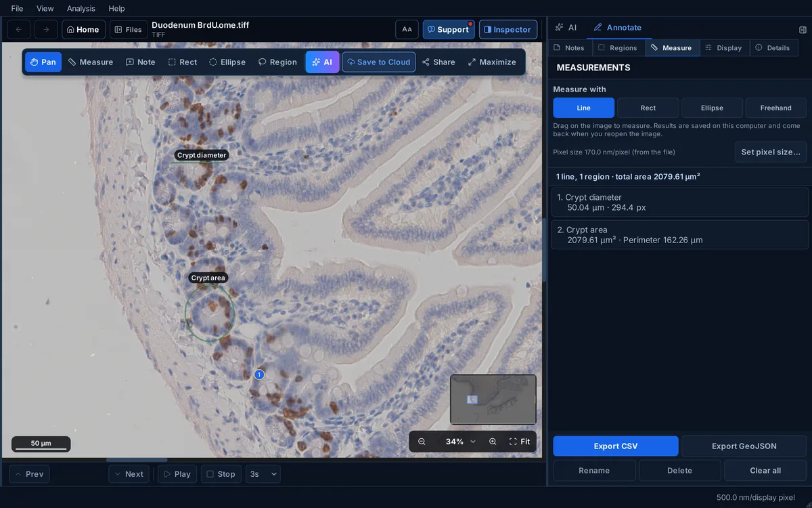Maximize the image viewer
The image size is (812, 508).
tap(492, 62)
